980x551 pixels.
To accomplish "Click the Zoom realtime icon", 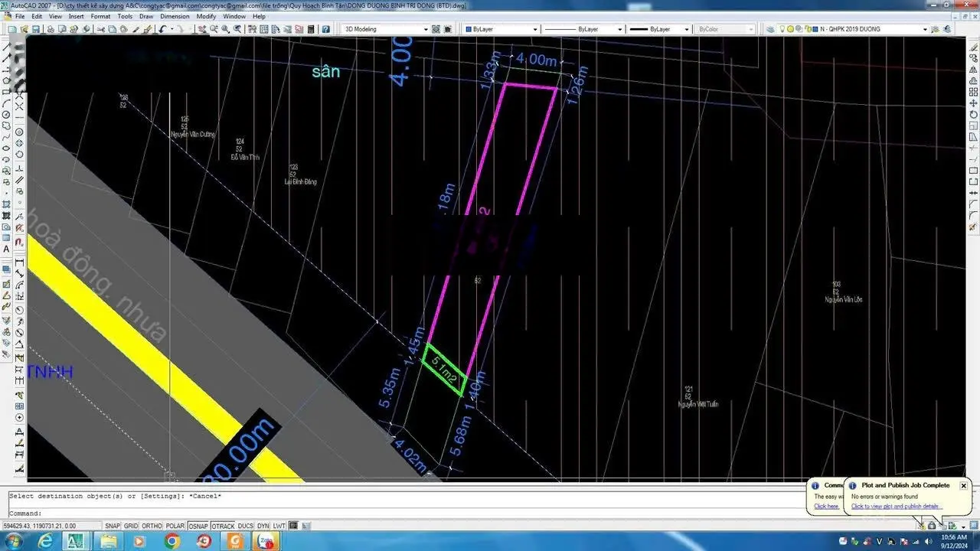I will tap(214, 29).
